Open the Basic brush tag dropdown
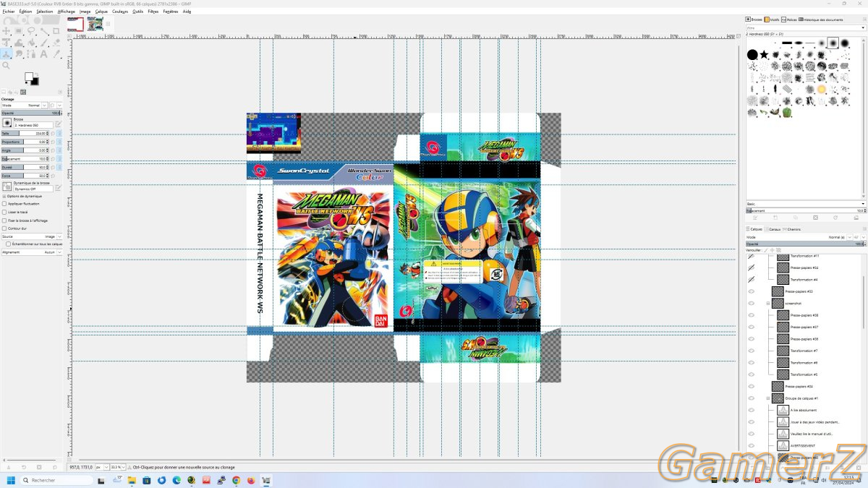 click(x=805, y=204)
